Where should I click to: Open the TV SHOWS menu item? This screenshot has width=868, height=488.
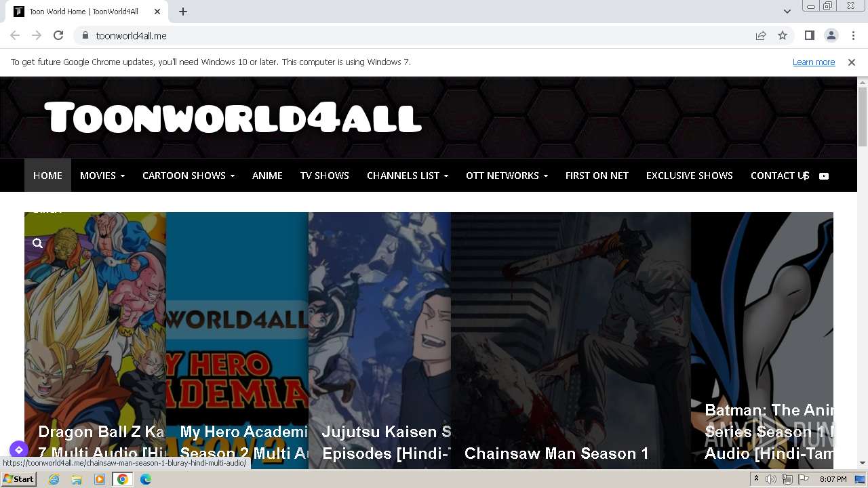coord(325,176)
